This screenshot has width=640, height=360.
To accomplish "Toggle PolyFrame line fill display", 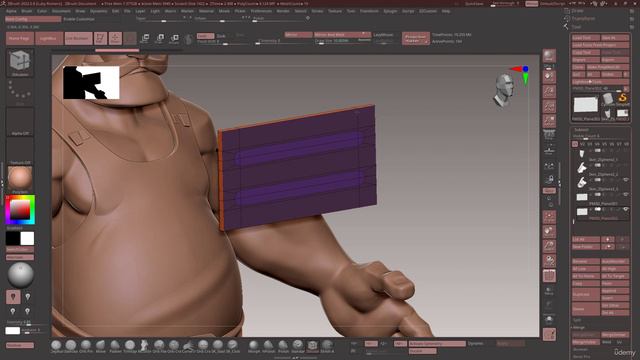I will click(x=549, y=276).
